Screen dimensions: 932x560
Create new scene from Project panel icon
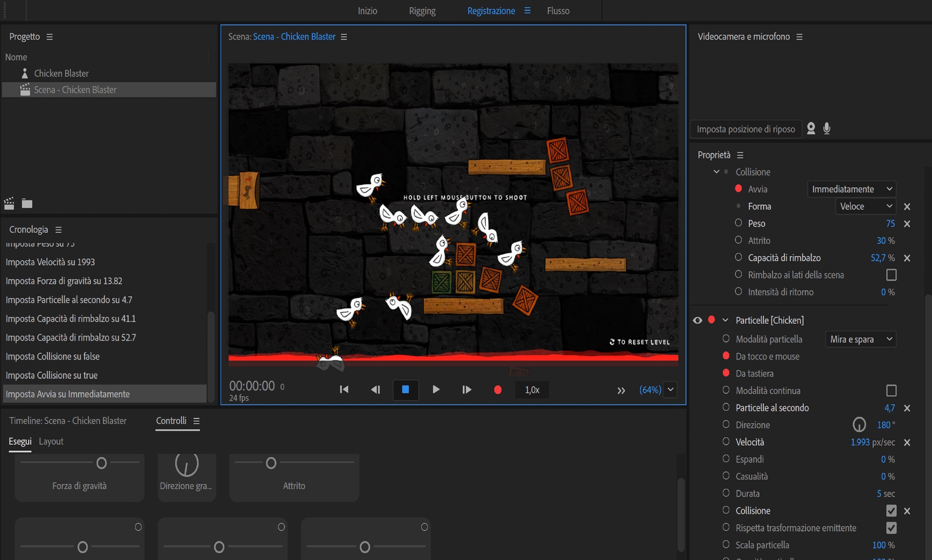9,203
